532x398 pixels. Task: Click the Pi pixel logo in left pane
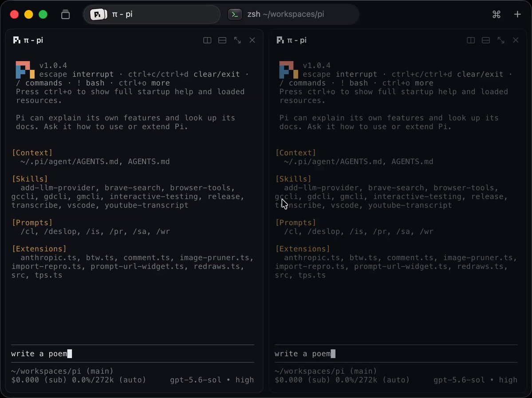[25, 70]
